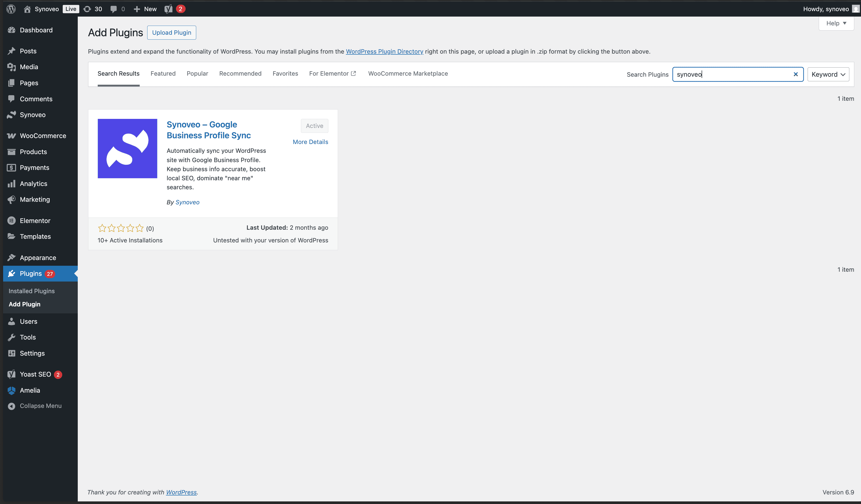Click the WordPress logo in the admin bar
This screenshot has width=861, height=504.
[x=11, y=9]
